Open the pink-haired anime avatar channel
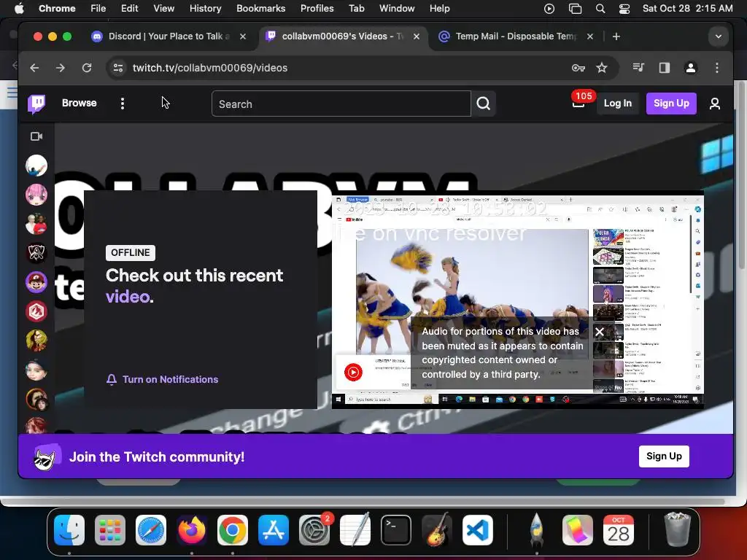This screenshot has width=747, height=560. tap(36, 195)
